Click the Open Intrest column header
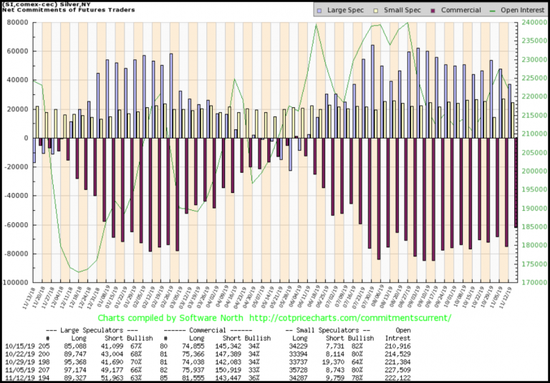Image resolution: width=550 pixels, height=383 pixels. point(398,334)
